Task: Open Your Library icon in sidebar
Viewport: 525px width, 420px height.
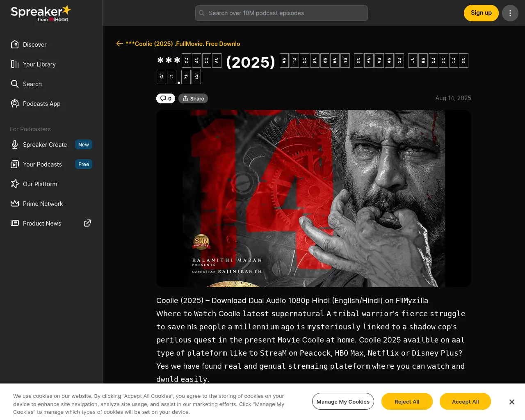Action: pos(15,64)
